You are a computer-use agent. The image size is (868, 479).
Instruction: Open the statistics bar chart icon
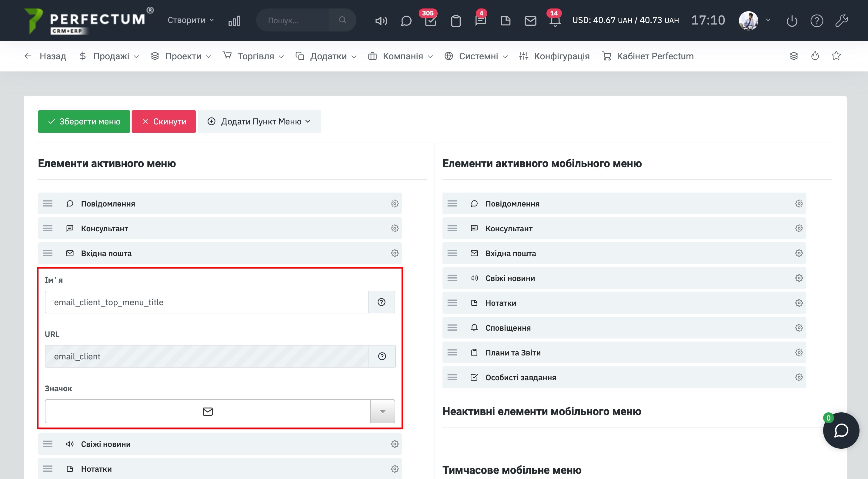[x=234, y=21]
